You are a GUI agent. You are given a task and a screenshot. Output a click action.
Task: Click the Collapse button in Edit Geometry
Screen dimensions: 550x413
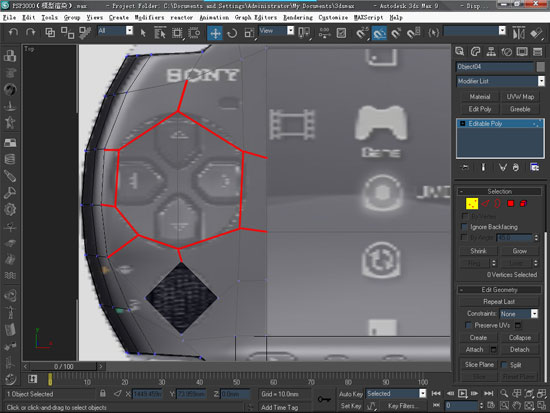(x=520, y=338)
